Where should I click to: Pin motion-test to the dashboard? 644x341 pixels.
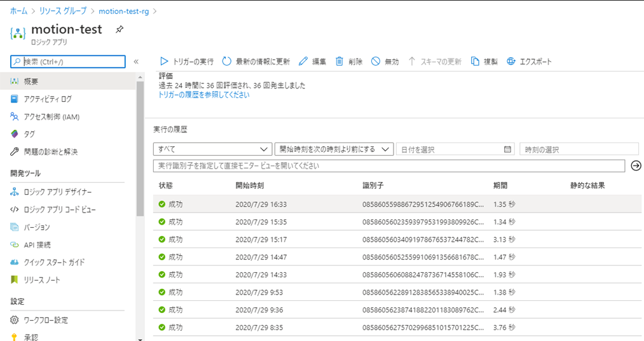click(120, 29)
